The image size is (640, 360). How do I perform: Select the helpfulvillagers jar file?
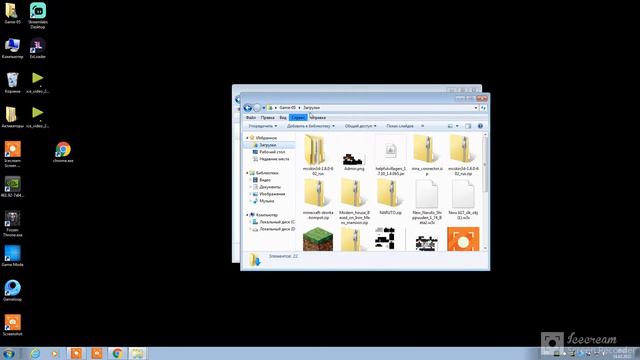[391, 156]
